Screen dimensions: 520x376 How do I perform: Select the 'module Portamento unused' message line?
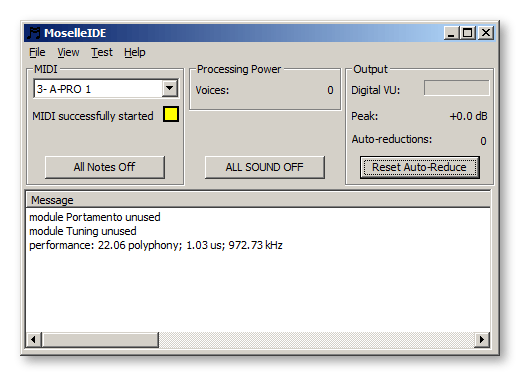(x=95, y=217)
